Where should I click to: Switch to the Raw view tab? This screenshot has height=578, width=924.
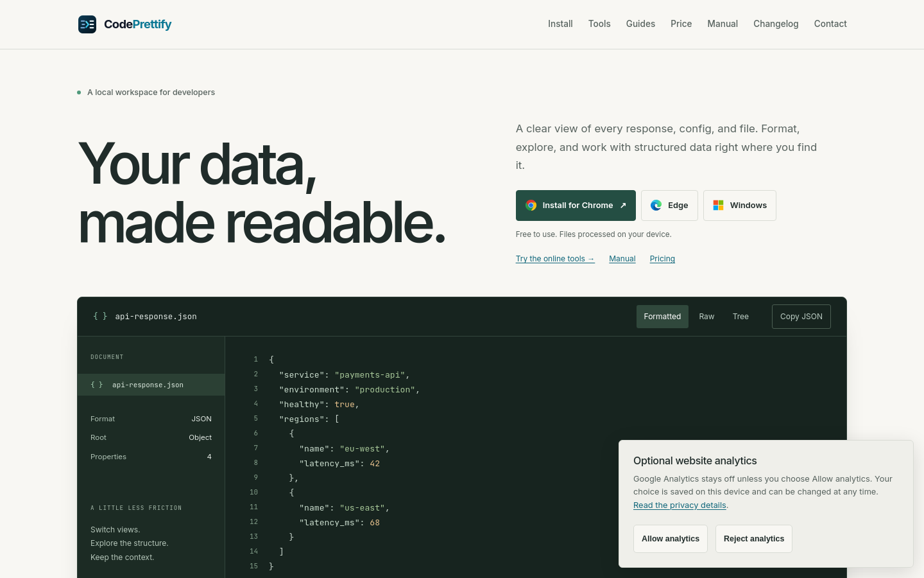click(x=706, y=317)
